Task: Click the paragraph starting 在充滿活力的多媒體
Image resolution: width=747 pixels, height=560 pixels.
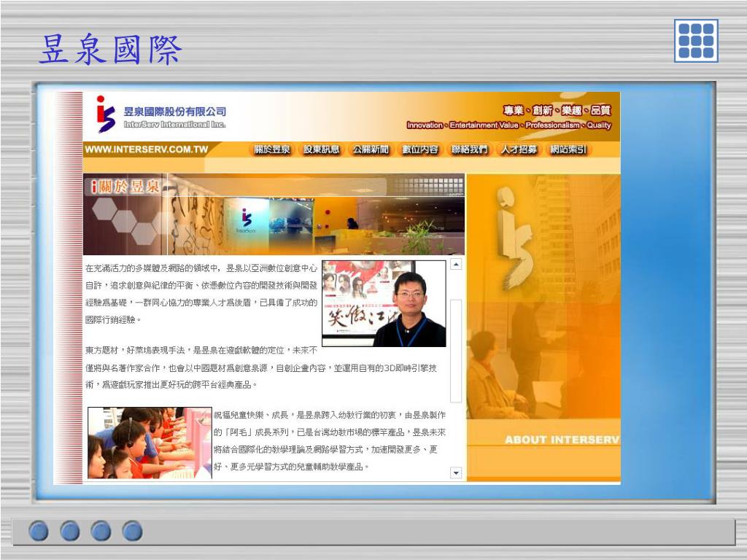Action: point(201,294)
